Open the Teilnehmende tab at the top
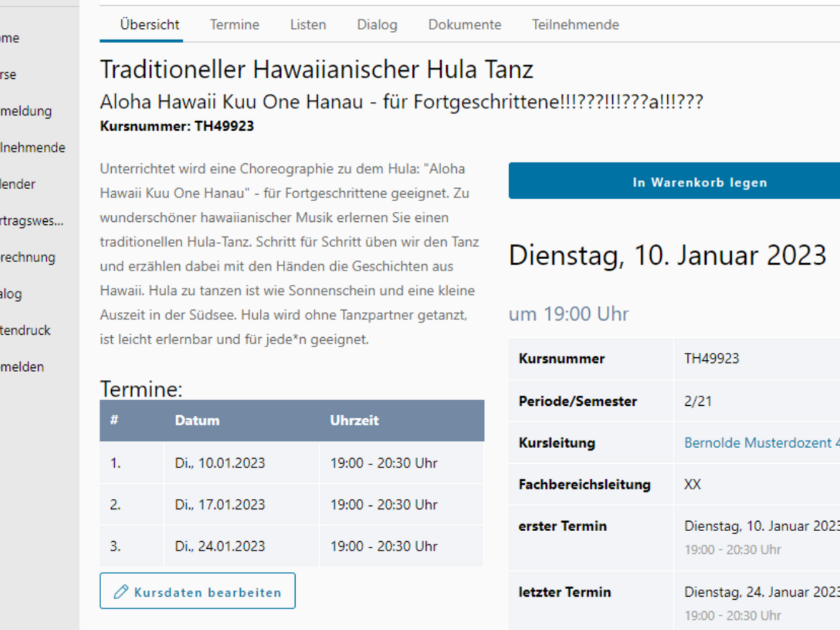840x630 pixels. [575, 25]
